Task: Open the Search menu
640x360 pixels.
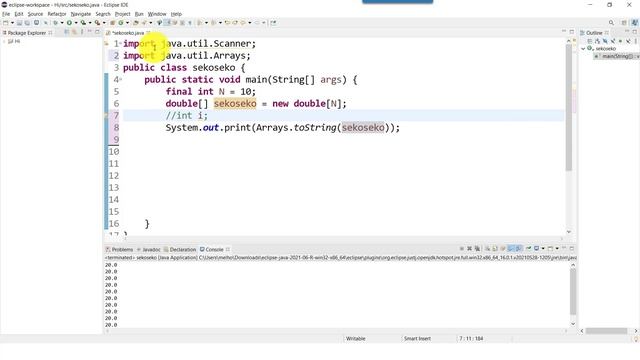Action: tap(103, 14)
